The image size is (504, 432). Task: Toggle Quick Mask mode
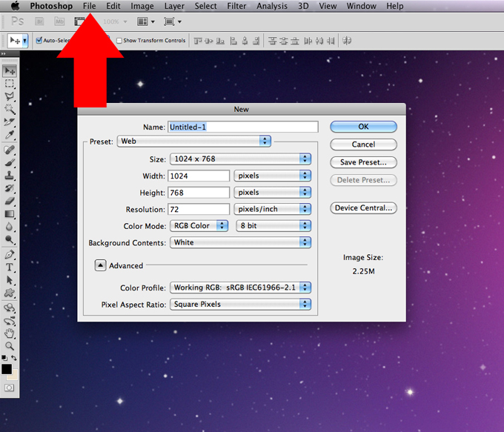pyautogui.click(x=10, y=388)
